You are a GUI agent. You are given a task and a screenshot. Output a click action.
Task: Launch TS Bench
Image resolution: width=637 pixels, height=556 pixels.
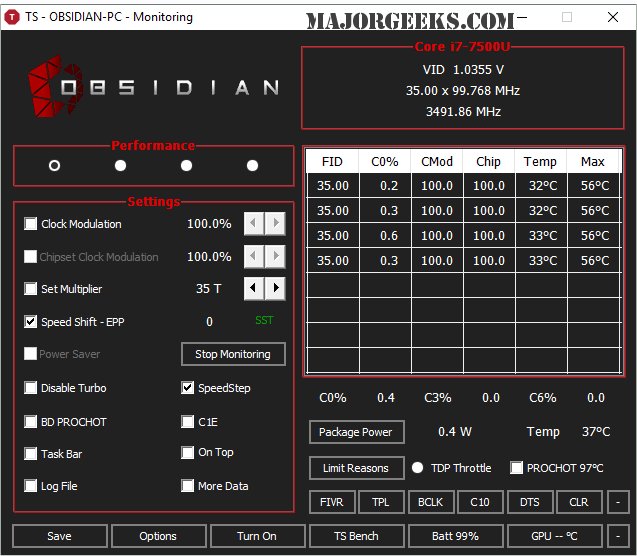point(356,536)
